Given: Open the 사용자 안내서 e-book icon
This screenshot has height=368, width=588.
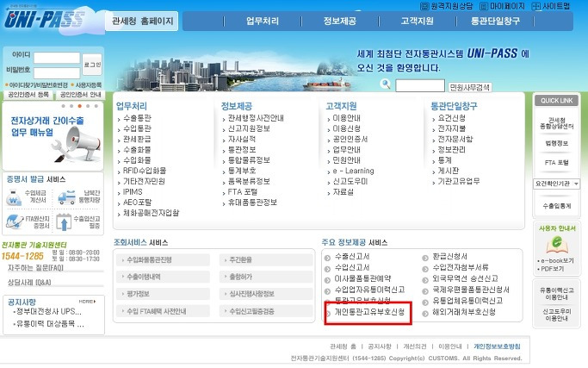Looking at the screenshot, I should [x=557, y=245].
